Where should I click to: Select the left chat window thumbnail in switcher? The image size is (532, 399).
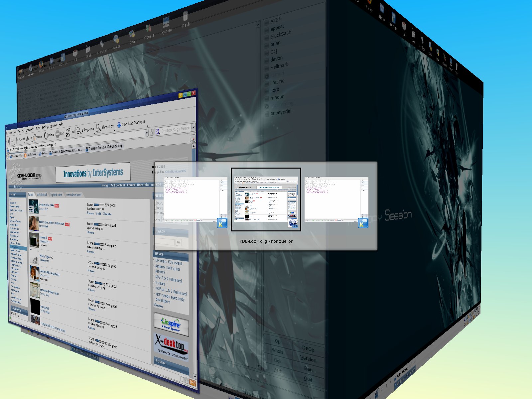pos(195,199)
